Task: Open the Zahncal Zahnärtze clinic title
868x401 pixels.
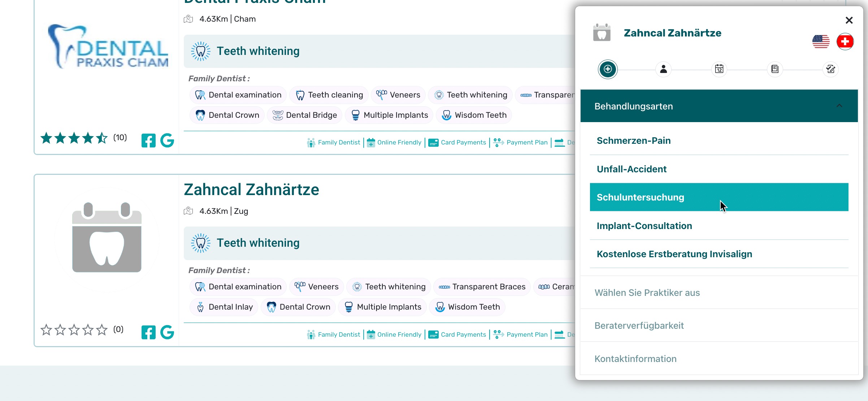Action: pos(251,190)
